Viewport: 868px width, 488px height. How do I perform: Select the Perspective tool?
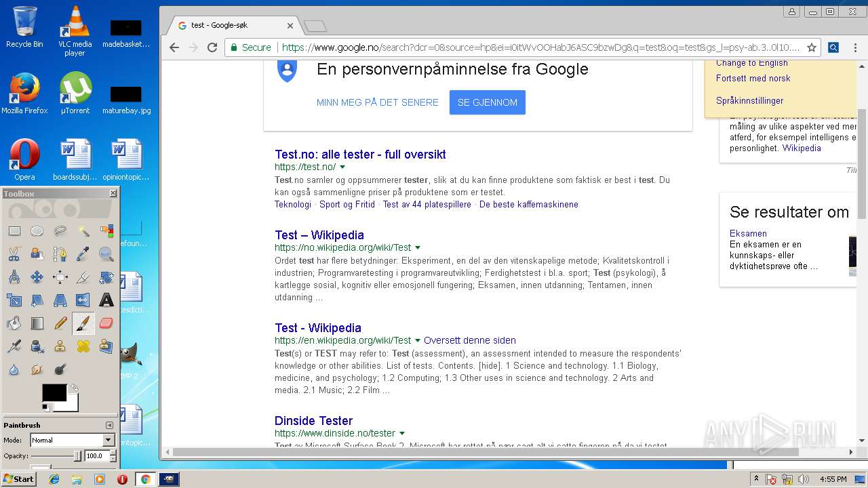click(x=60, y=300)
